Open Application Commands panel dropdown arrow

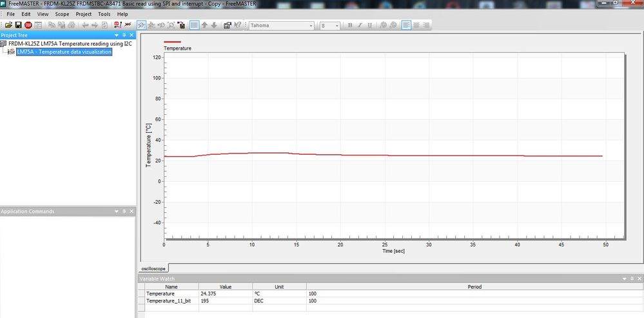117,211
